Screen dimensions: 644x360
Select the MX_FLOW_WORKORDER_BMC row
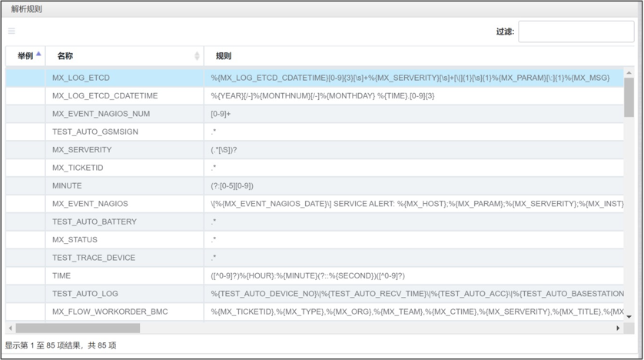click(x=110, y=312)
